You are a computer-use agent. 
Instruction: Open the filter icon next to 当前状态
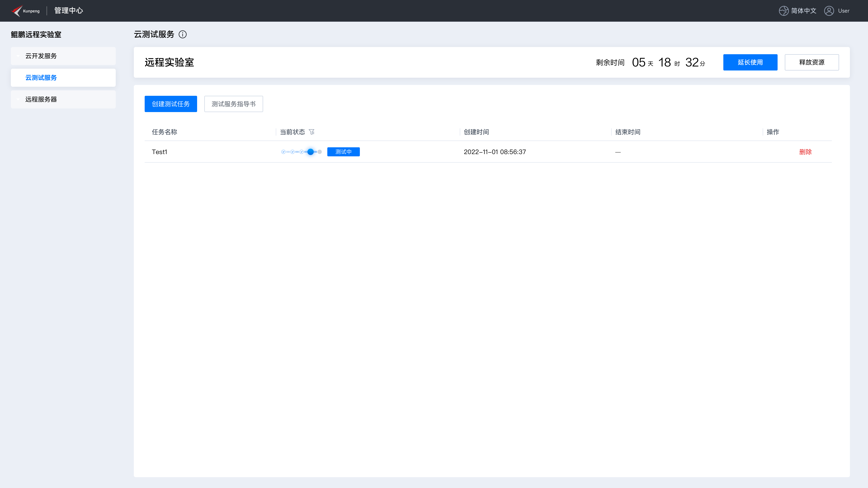coord(312,132)
